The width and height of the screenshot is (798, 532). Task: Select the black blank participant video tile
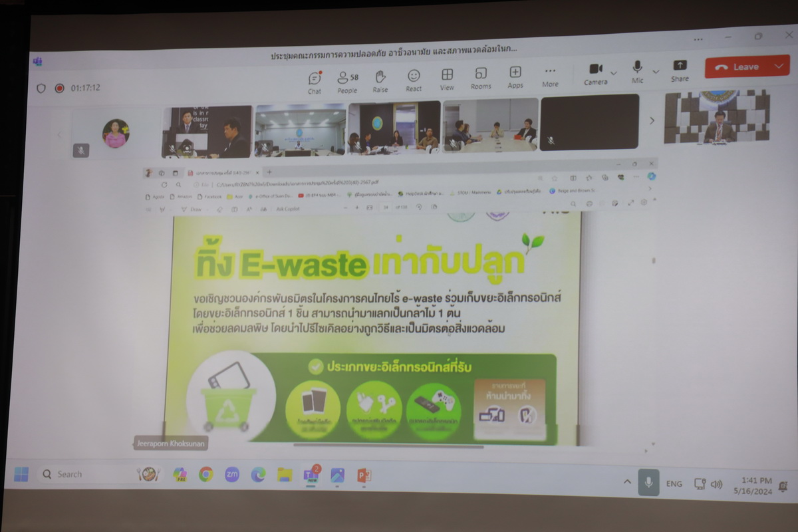(x=590, y=122)
